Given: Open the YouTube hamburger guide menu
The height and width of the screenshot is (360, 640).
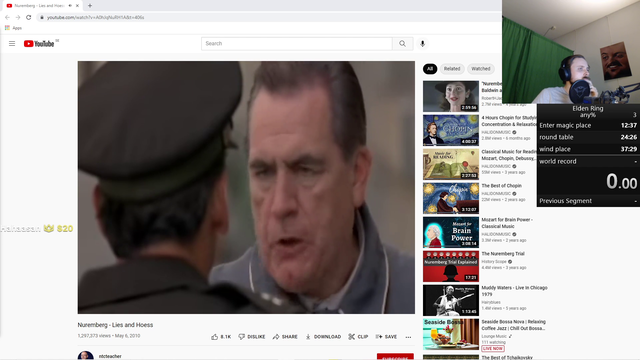Looking at the screenshot, I should (x=12, y=43).
